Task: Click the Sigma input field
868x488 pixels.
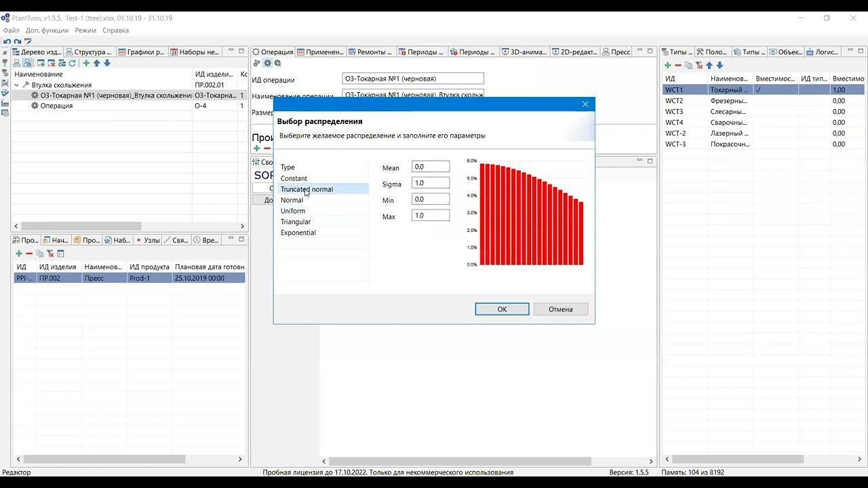Action: click(431, 183)
